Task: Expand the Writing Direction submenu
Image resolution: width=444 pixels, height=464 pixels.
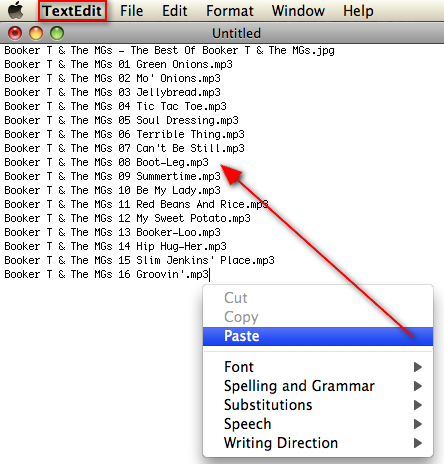Action: [x=318, y=443]
